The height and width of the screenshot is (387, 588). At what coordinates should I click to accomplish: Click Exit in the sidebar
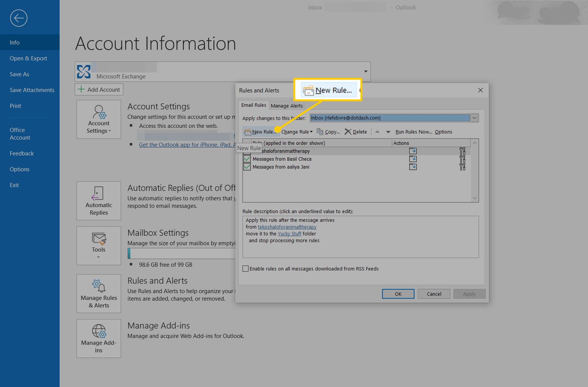tap(30, 185)
